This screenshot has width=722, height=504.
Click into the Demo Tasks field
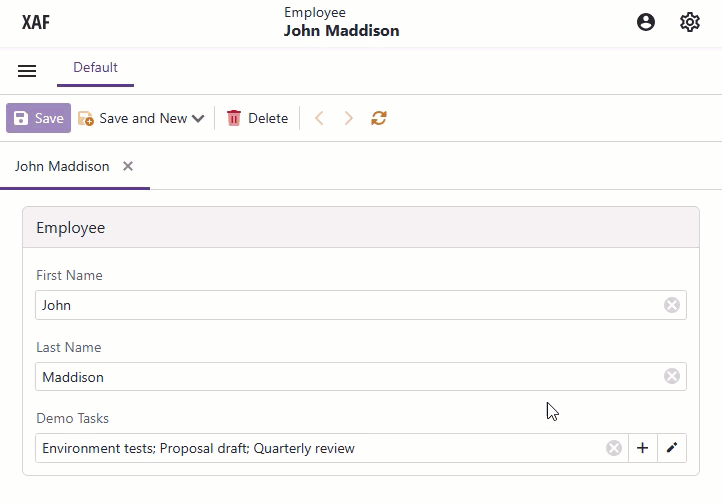pyautogui.click(x=320, y=448)
